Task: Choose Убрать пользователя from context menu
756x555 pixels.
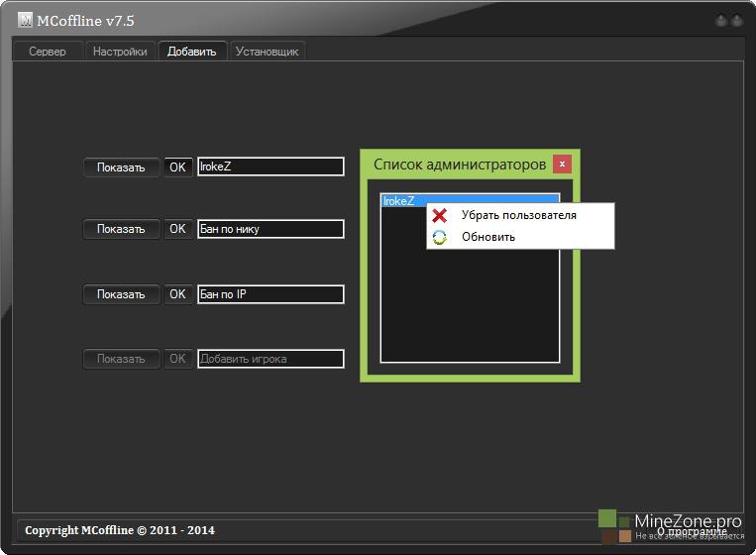Action: (518, 215)
